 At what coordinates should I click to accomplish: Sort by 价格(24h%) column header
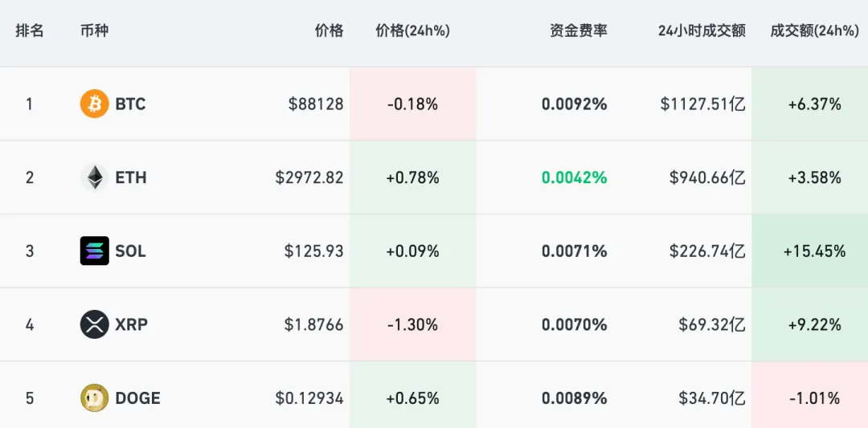point(412,31)
